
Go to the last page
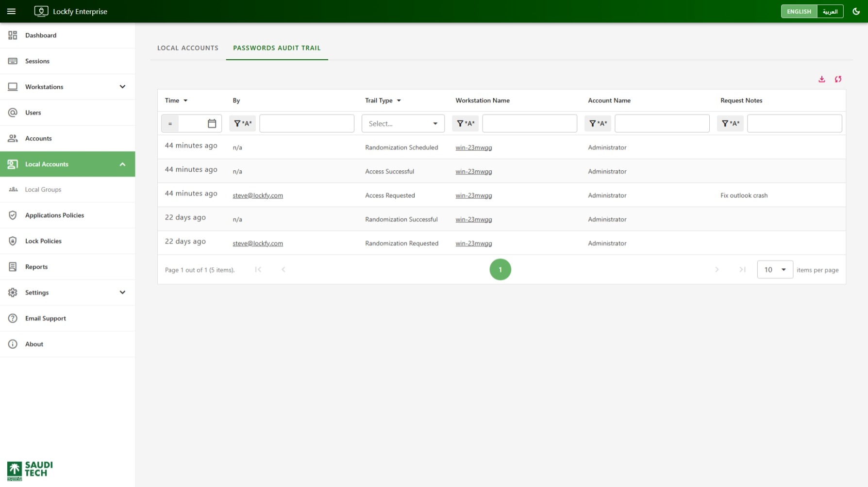(742, 270)
